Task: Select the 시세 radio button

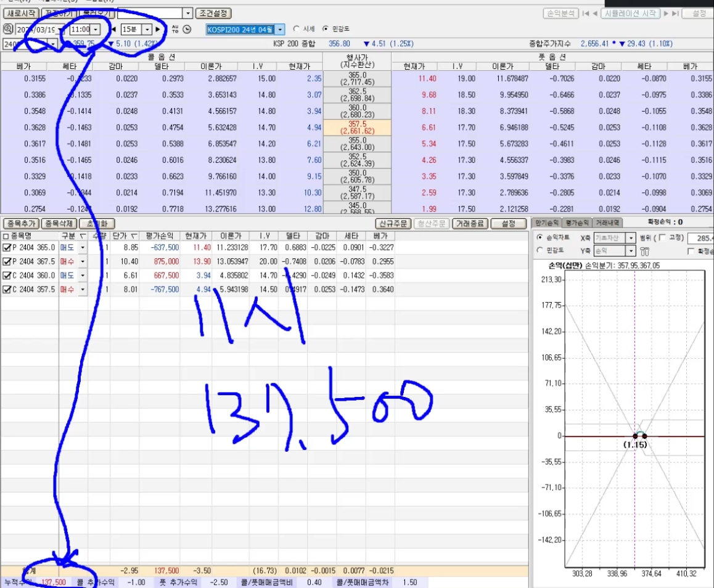Action: pyautogui.click(x=297, y=29)
